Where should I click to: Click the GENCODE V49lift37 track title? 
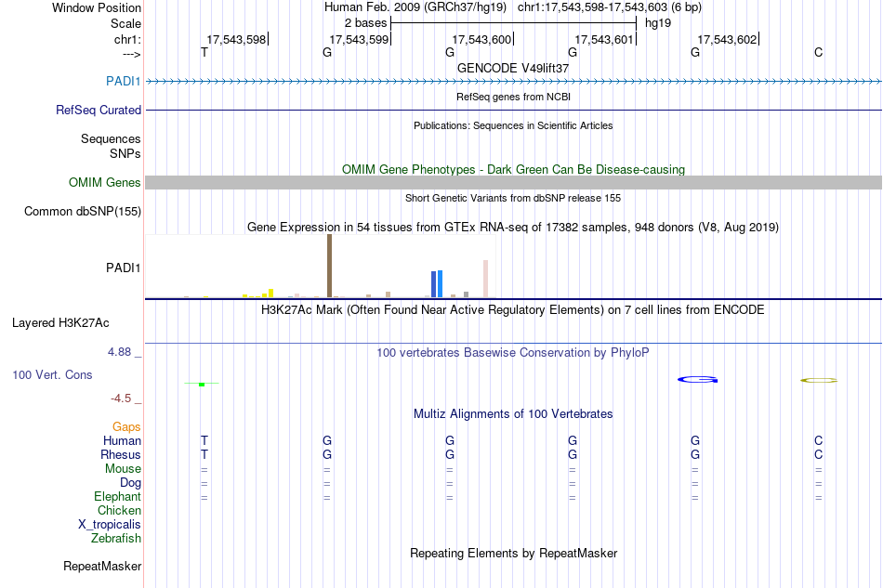[x=513, y=68]
